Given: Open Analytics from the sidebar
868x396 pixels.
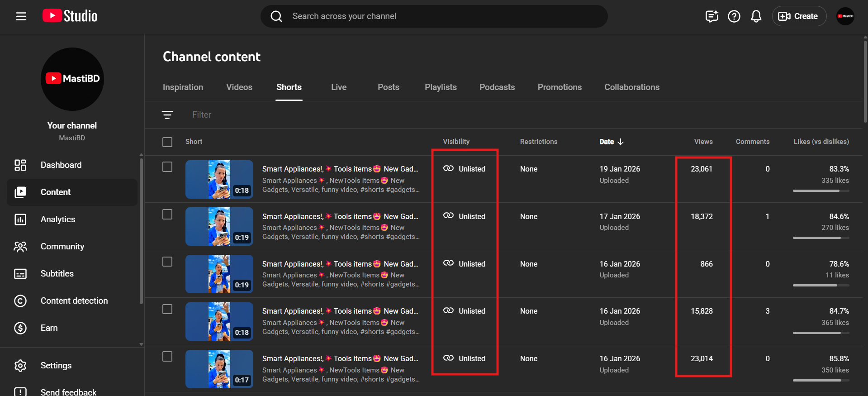Looking at the screenshot, I should pos(58,219).
